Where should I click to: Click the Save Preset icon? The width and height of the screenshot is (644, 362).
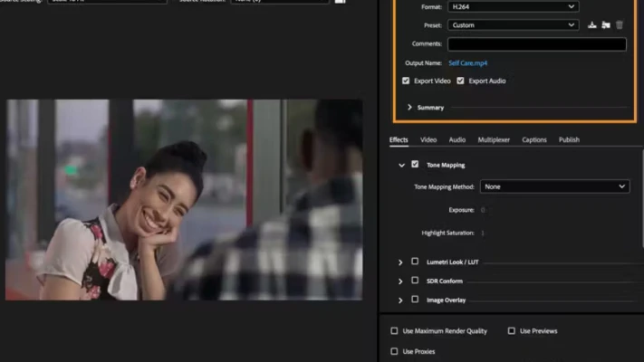[591, 25]
